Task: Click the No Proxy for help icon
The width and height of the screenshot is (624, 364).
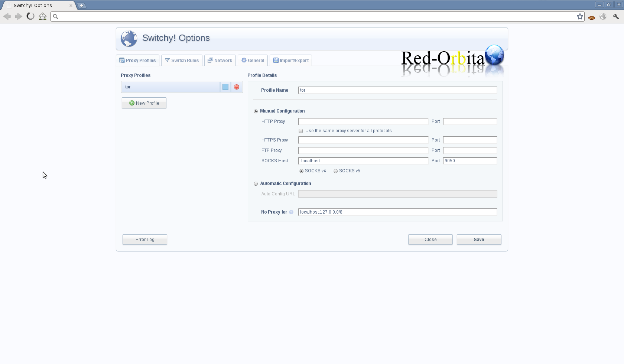Action: (291, 212)
